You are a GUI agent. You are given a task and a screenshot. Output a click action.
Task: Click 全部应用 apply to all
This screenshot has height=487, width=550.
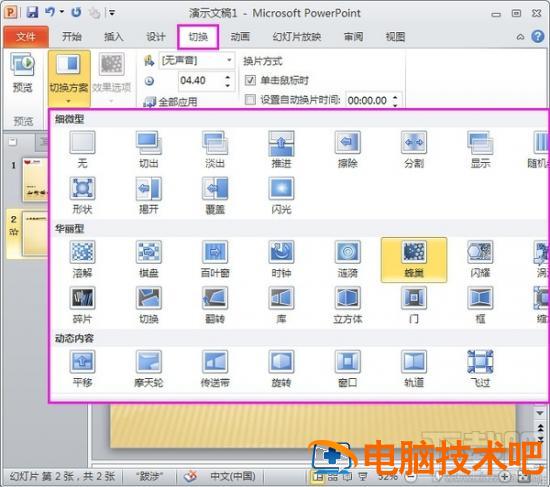coord(170,102)
